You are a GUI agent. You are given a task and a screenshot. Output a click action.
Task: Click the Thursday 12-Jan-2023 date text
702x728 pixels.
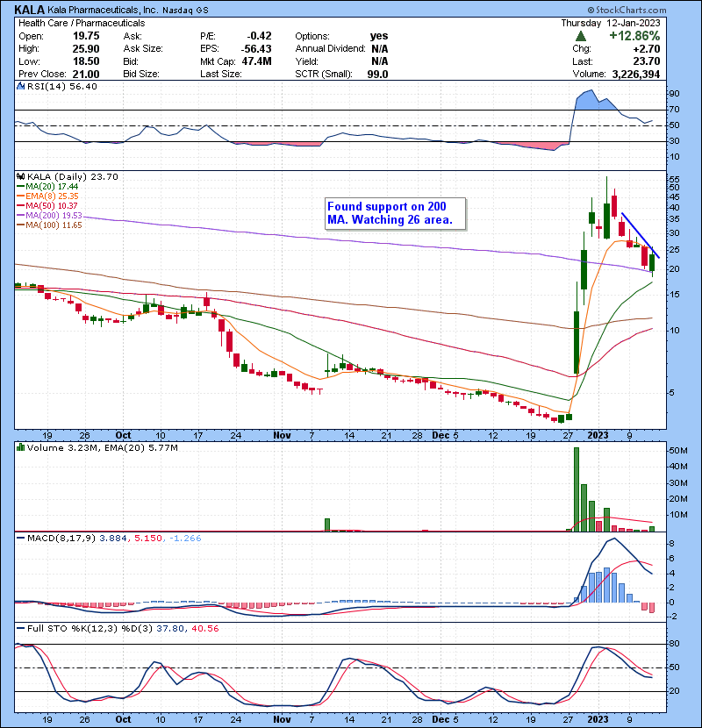611,23
